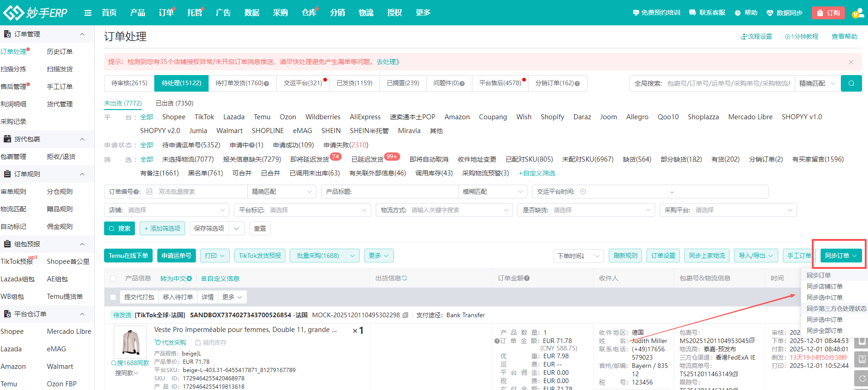The image size is (868, 390).
Task: Click the 搜索 search button
Action: [x=119, y=228]
